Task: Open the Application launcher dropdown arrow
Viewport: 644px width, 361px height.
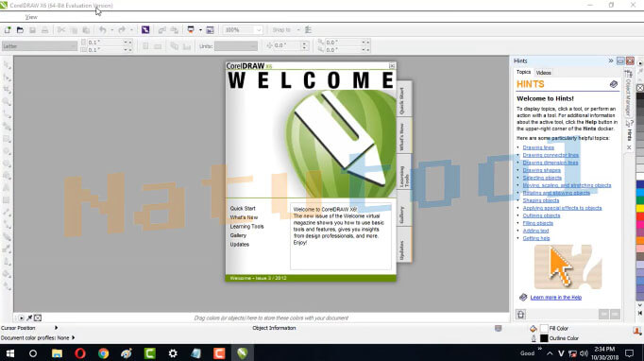Action: (200, 30)
